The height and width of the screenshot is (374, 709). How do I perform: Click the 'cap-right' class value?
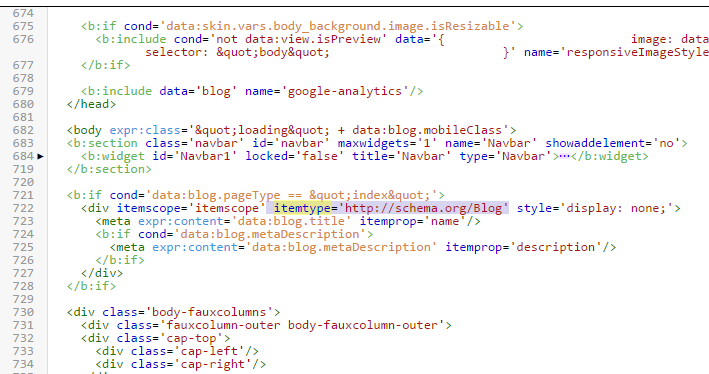pyautogui.click(x=213, y=365)
